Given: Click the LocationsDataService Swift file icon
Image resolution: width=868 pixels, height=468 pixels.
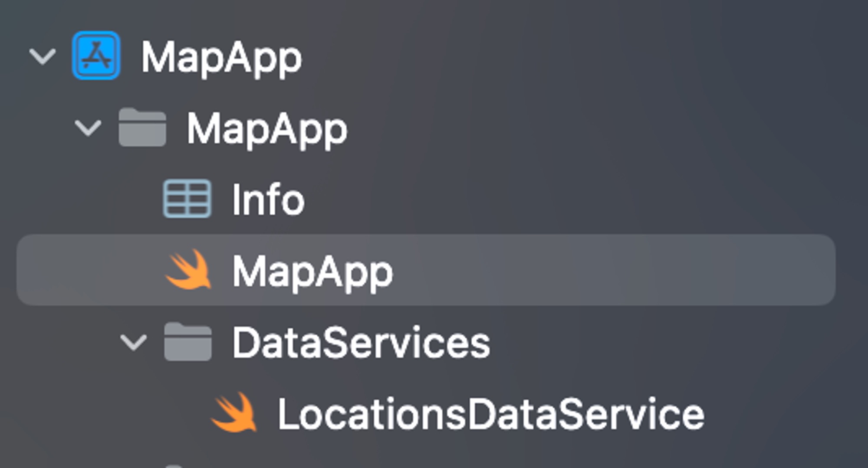Looking at the screenshot, I should tap(234, 413).
